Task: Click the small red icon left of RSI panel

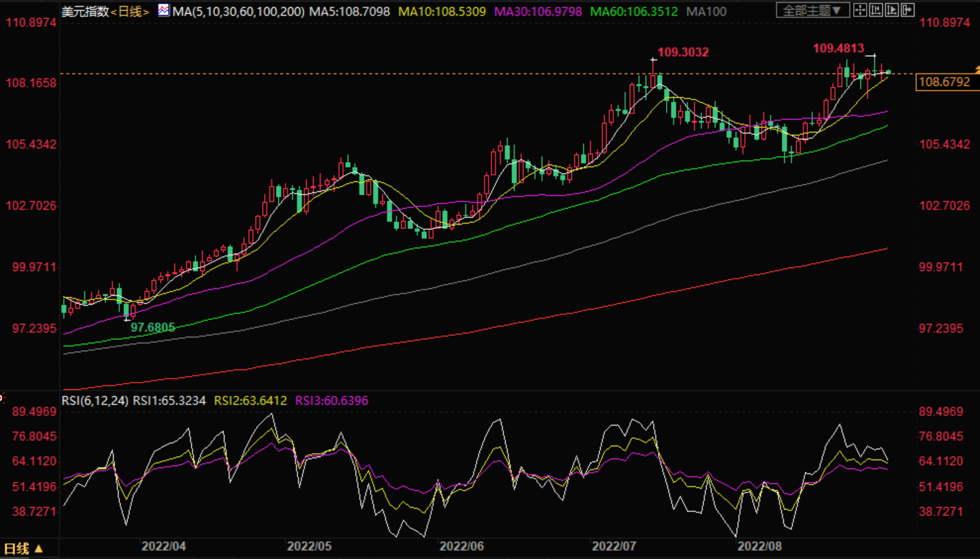Action: click(x=2, y=397)
